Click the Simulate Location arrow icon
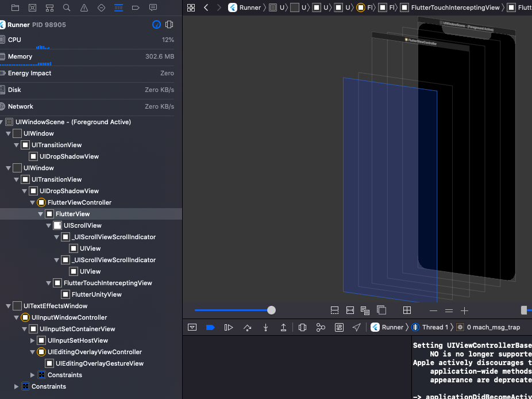The height and width of the screenshot is (399, 532). (357, 327)
